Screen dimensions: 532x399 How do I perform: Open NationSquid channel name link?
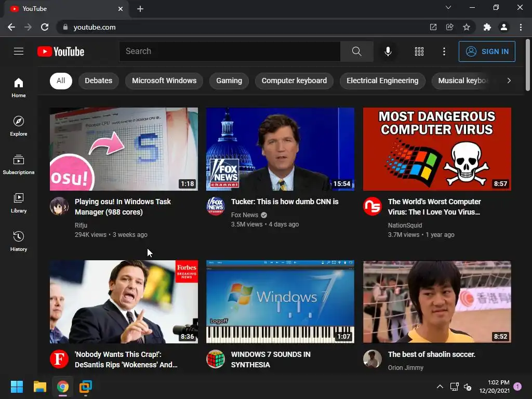(405, 225)
